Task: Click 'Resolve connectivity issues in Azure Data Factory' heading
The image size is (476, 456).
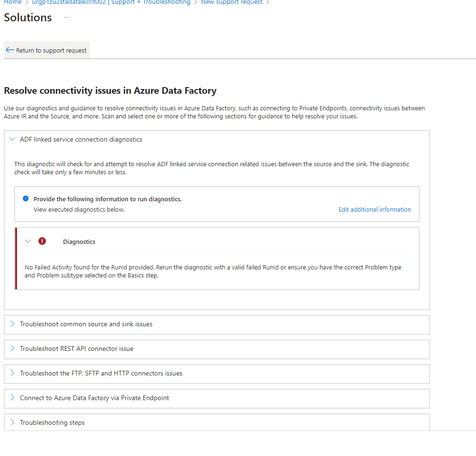Action: pos(110,90)
